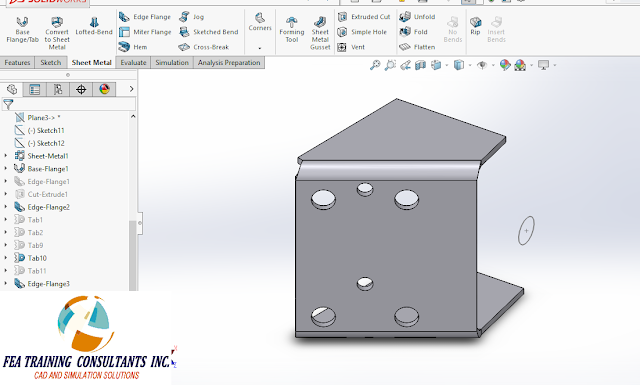Viewport: 640px width, 385px height.
Task: Switch to the Simulation tab
Action: coord(172,62)
